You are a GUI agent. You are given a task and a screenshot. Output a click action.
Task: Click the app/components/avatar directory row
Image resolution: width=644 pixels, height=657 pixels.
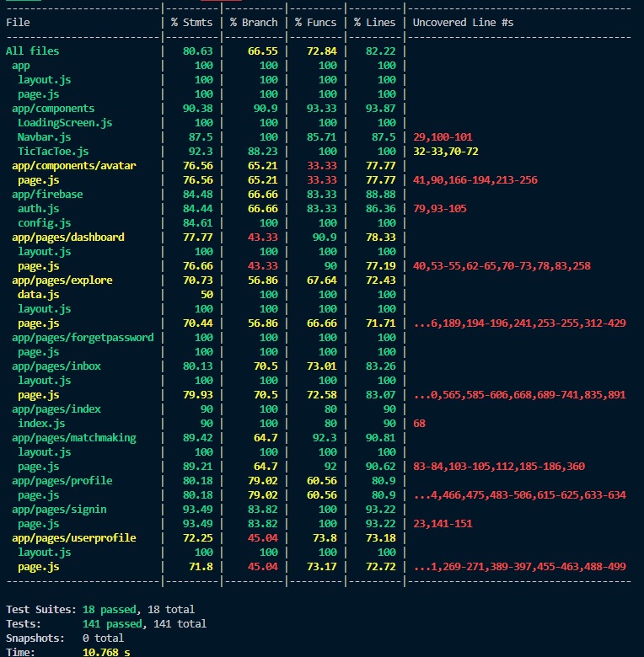click(74, 165)
